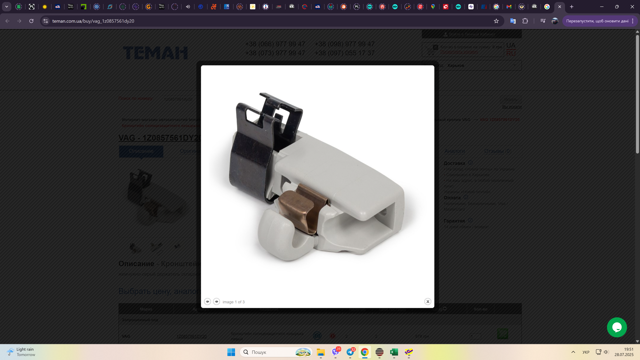Viewport: 640px width, 360px height.
Task: Switch to Chrome in taskbar
Action: click(364, 352)
